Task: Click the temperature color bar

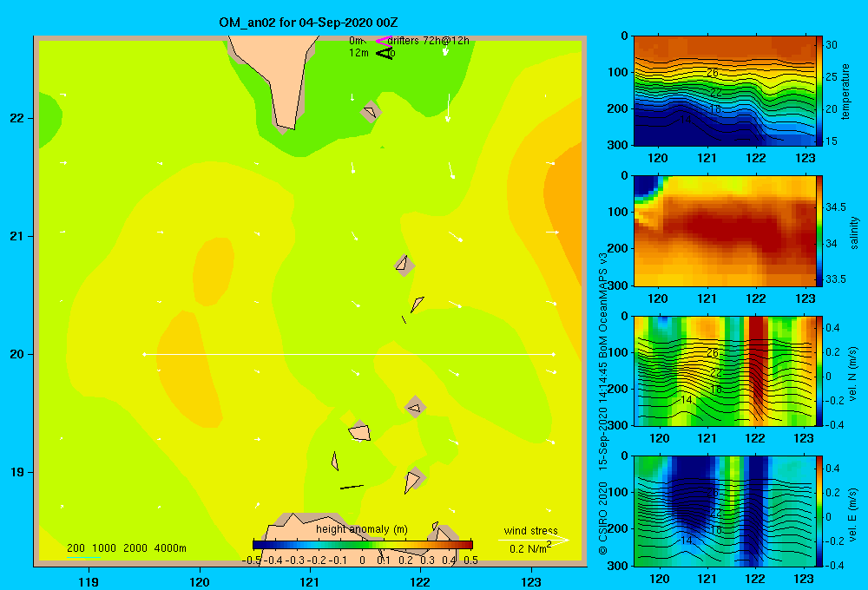Action: 819,91
